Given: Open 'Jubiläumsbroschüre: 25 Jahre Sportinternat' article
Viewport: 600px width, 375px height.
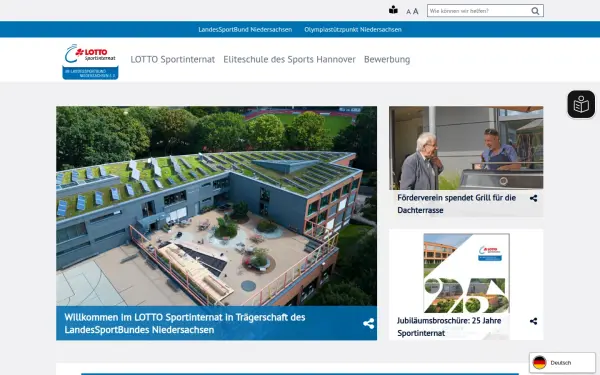Looking at the screenshot, I should 449,327.
